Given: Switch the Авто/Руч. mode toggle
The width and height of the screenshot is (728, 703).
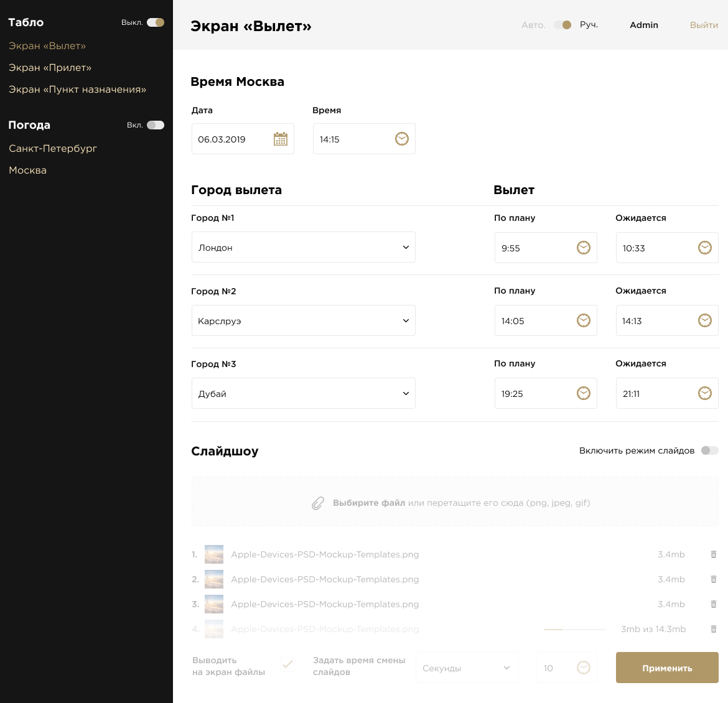Looking at the screenshot, I should point(563,25).
